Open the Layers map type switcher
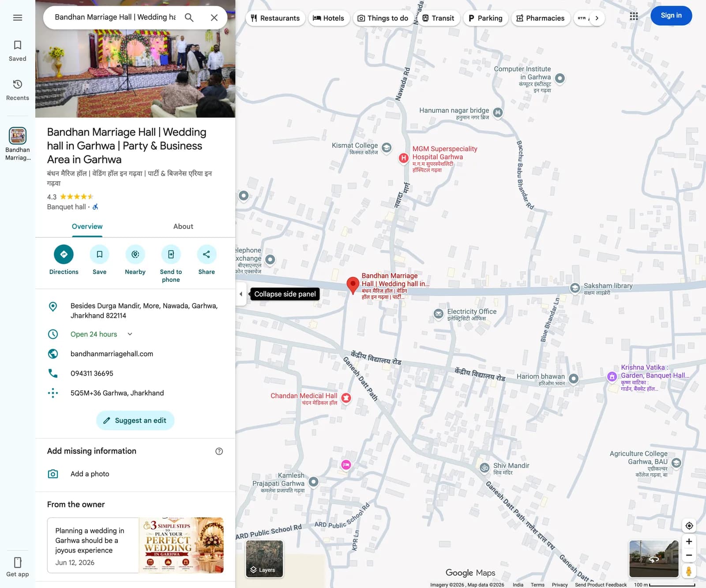 point(264,558)
